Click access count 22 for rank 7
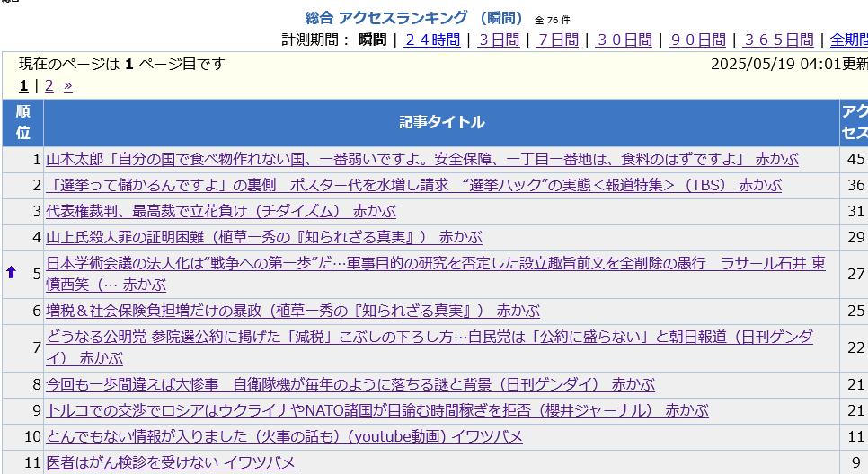 (x=855, y=347)
